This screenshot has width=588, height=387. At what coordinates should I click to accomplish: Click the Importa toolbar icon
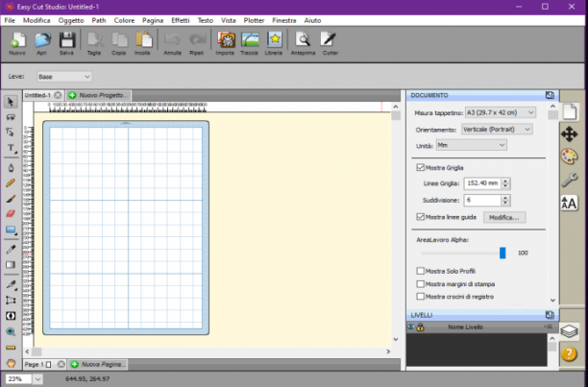coord(226,43)
